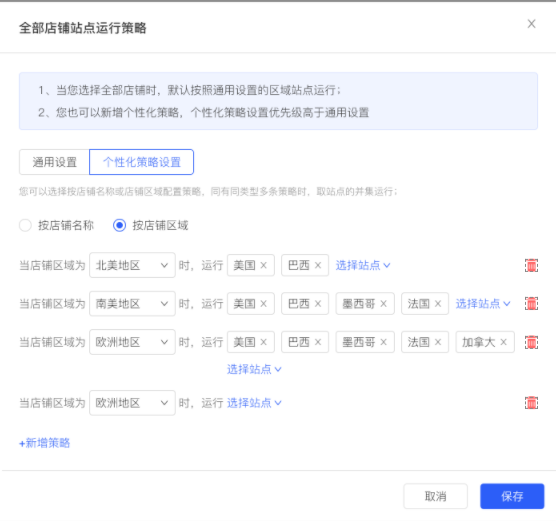Remove 巴西 tag from 北美地区 row
The image size is (556, 521).
[x=318, y=265]
